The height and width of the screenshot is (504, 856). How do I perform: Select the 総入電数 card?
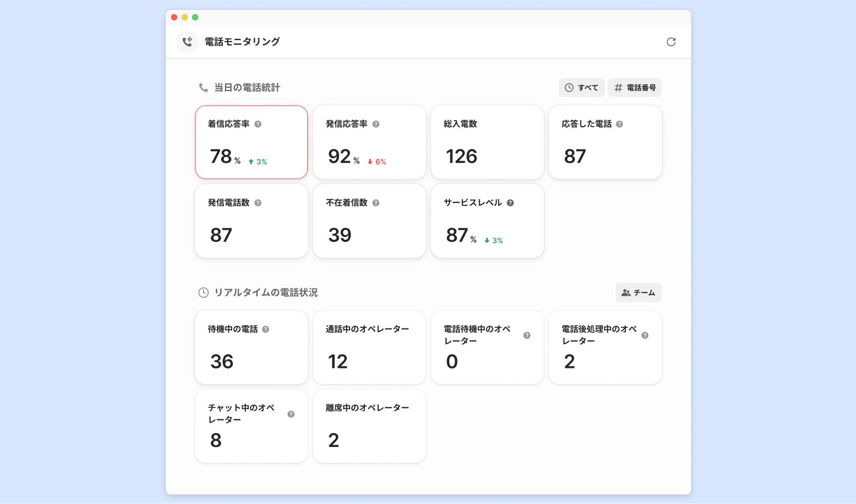(x=487, y=143)
